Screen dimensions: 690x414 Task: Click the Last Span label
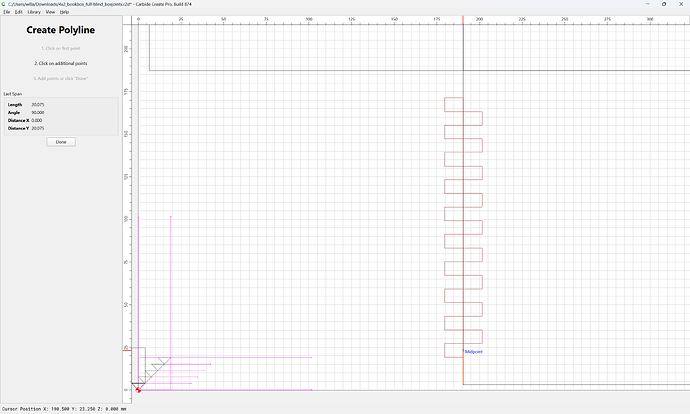click(x=12, y=94)
